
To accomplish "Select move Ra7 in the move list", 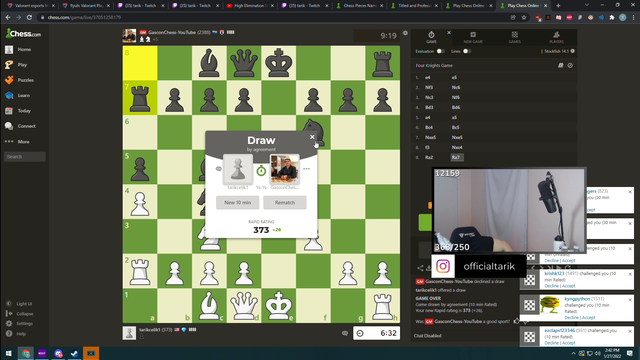I will [x=456, y=157].
